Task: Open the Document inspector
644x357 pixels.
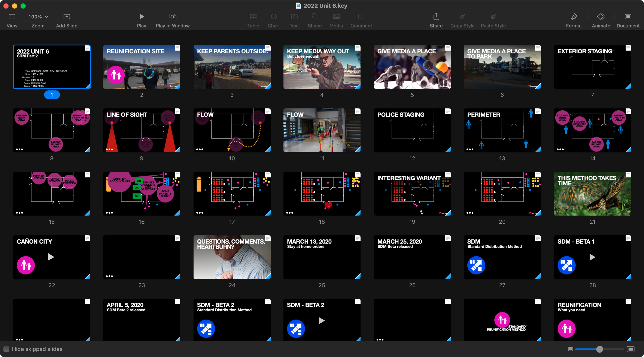Action: [628, 16]
